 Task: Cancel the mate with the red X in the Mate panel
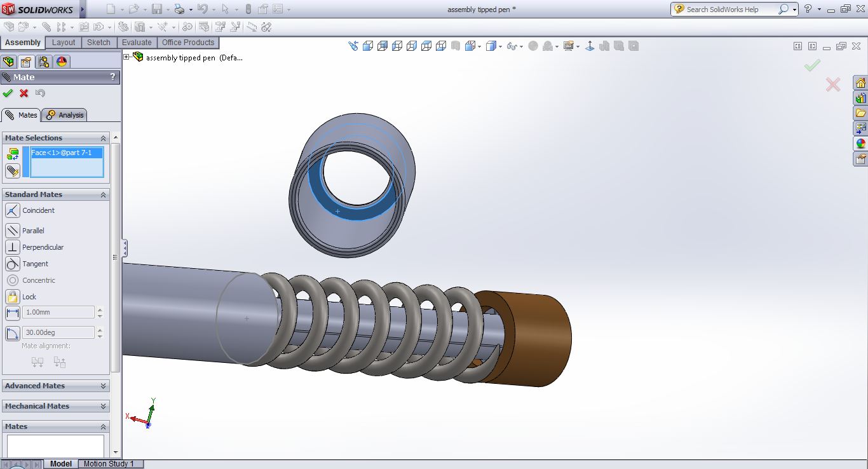click(x=24, y=93)
